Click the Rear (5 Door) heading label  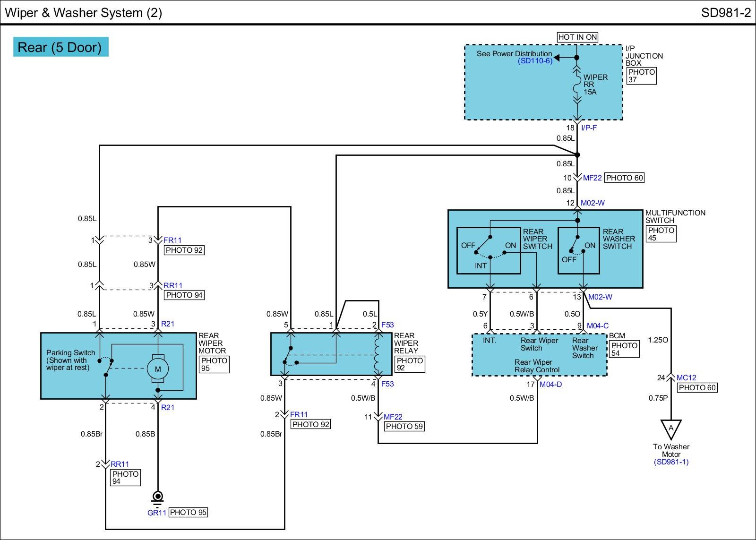60,47
